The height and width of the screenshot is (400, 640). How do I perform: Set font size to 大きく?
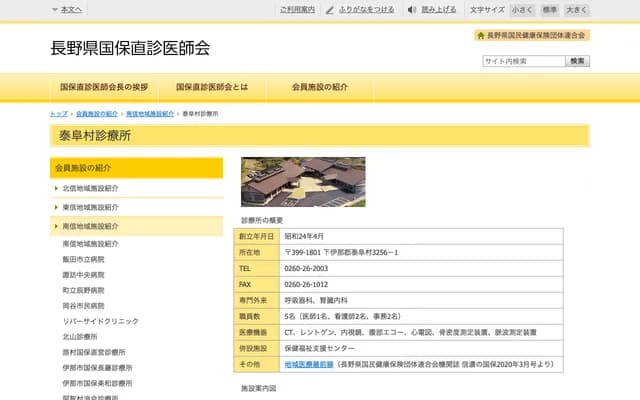[577, 9]
